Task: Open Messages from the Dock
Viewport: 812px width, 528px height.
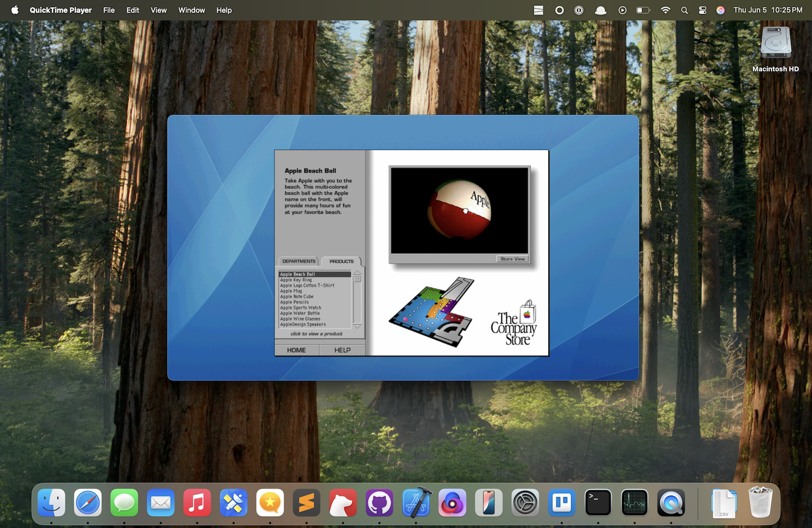Action: click(125, 503)
